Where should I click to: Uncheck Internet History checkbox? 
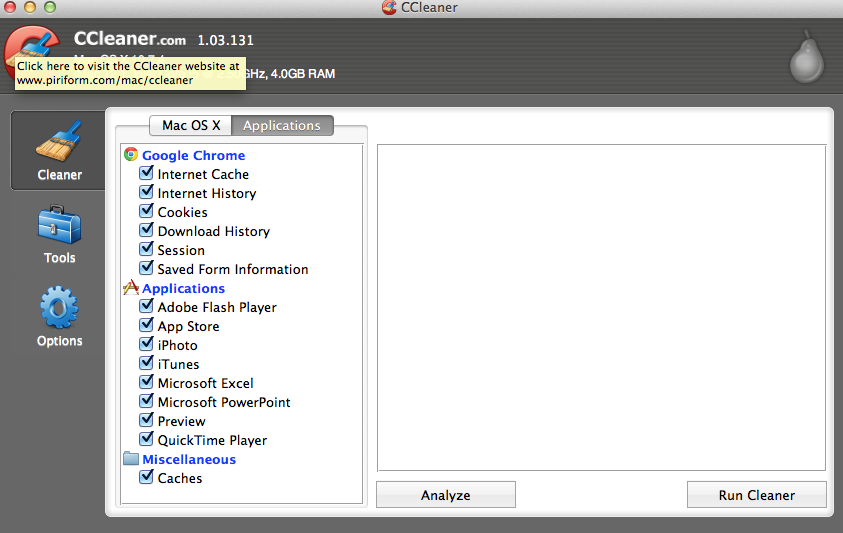click(146, 192)
